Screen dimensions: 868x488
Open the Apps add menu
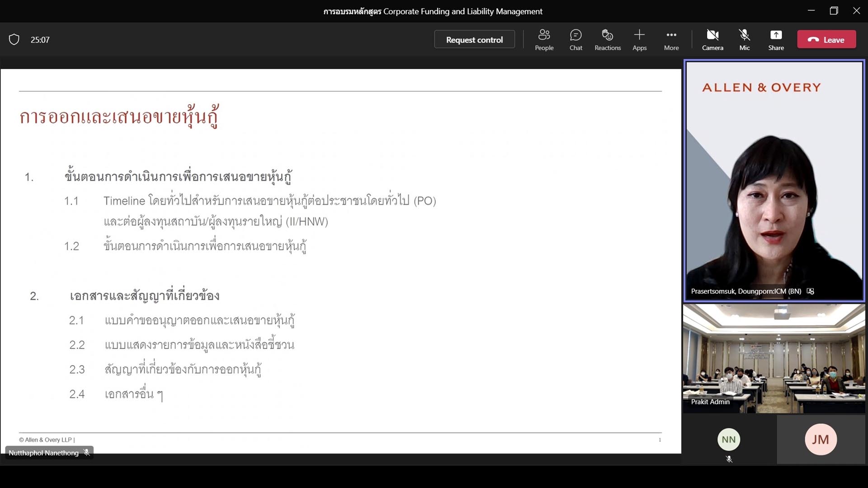[639, 40]
